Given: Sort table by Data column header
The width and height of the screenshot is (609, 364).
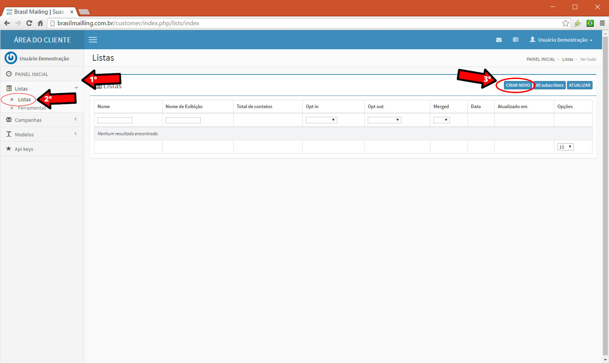Looking at the screenshot, I should [x=476, y=107].
